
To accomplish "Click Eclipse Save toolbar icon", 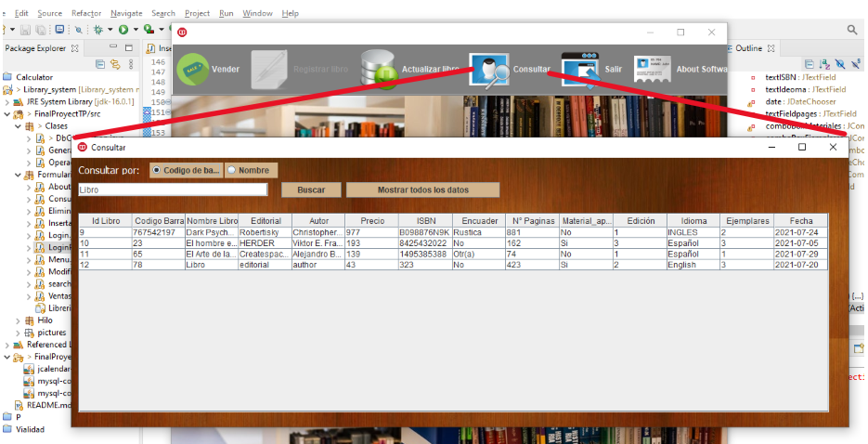I will 25,30.
